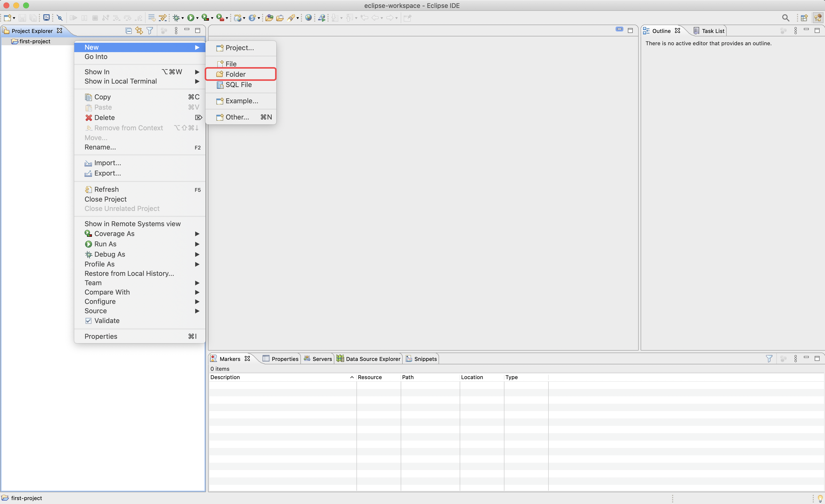Click Go Into in context menu
Viewport: 825px width, 504px height.
pos(140,57)
